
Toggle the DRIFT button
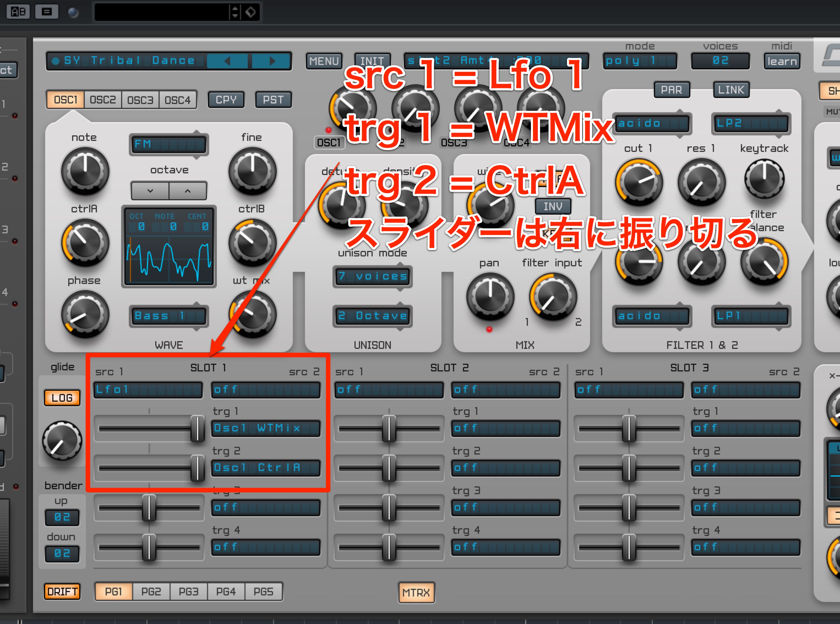point(62,592)
